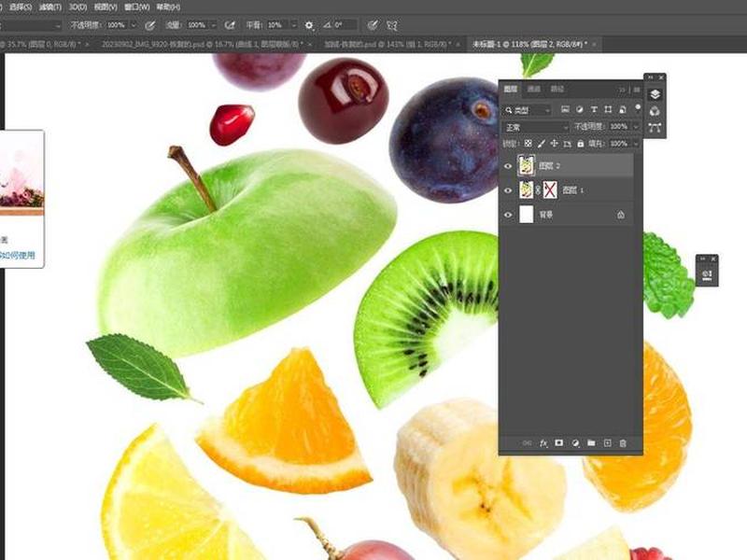This screenshot has height=560, width=747.
Task: Lock image pixels with brush lock icon
Action: click(542, 144)
